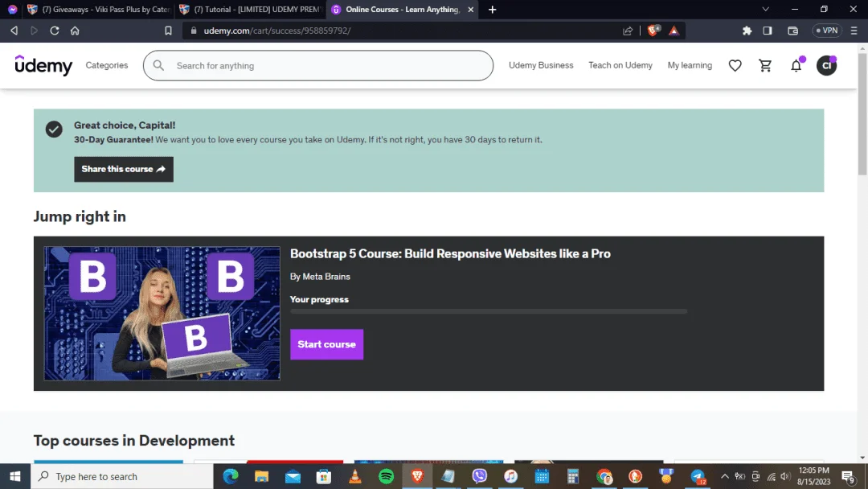Click the search magnifier icon

pyautogui.click(x=158, y=65)
